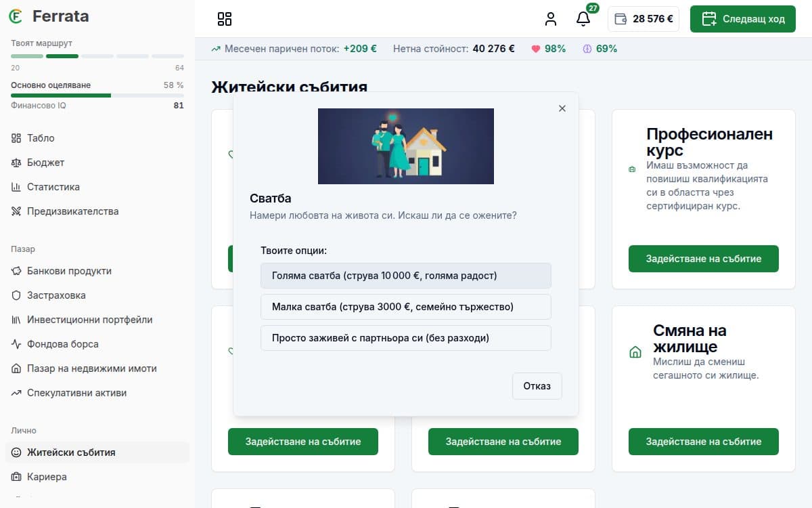Click the Основно оцеляване progress bar
This screenshot has width=812, height=508.
(x=97, y=96)
